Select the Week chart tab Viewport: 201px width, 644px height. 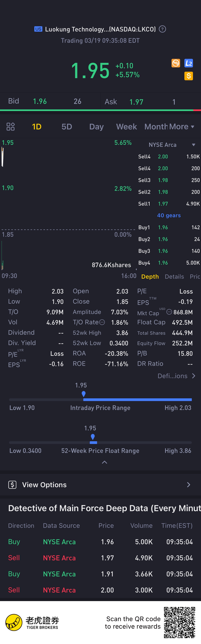pyautogui.click(x=126, y=127)
